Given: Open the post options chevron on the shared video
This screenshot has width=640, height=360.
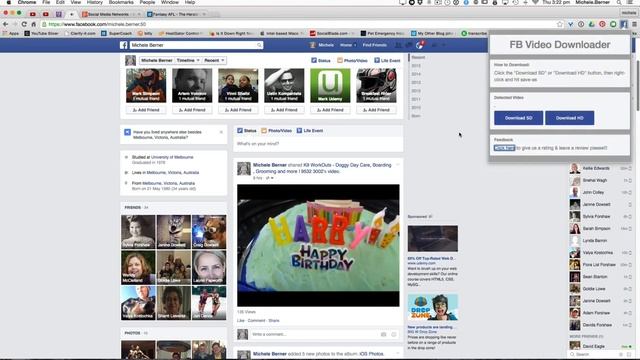Looking at the screenshot, I should tap(398, 164).
